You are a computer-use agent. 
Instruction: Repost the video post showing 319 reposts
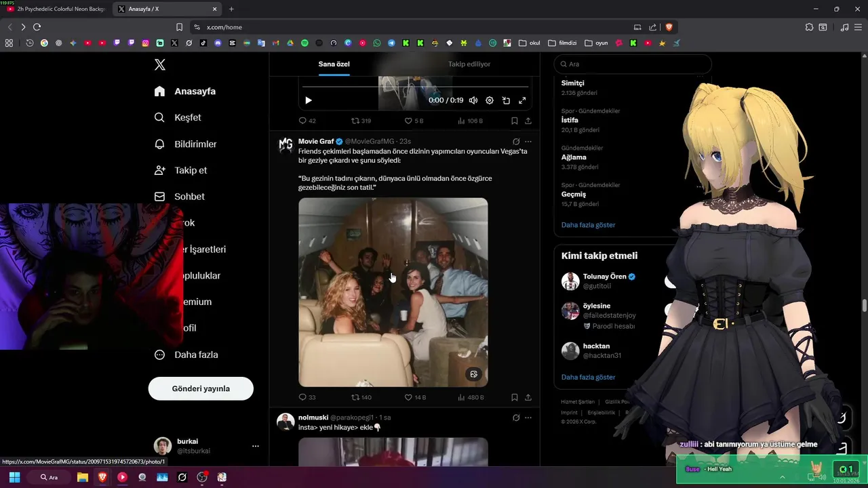pyautogui.click(x=361, y=121)
